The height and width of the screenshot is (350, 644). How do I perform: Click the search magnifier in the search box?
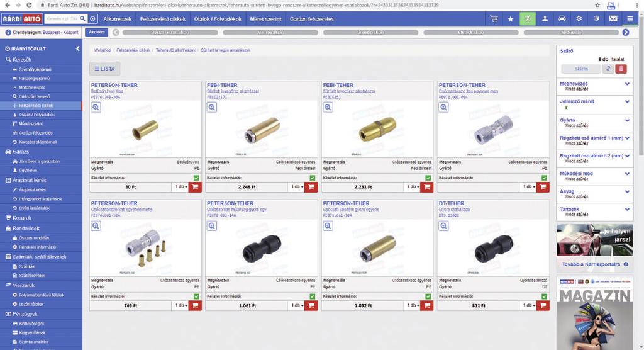tap(82, 19)
